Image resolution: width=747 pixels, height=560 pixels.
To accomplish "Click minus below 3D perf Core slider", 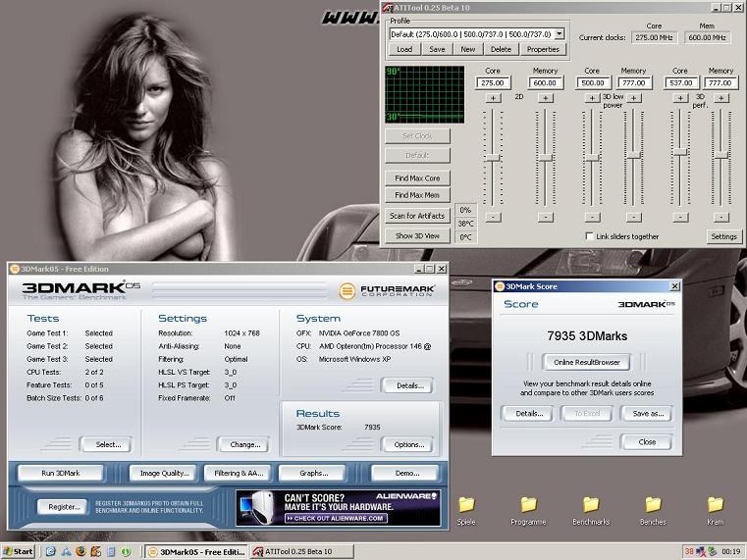I will [680, 217].
